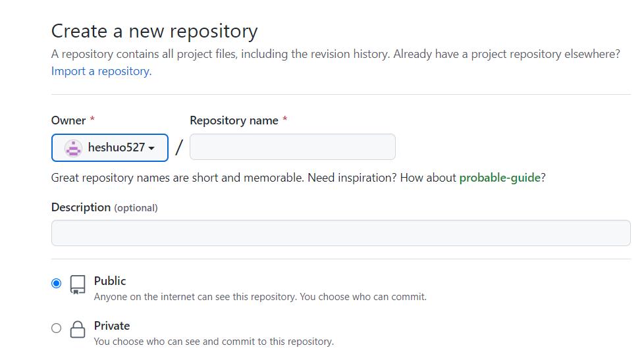The image size is (644, 360).
Task: Click the Private option label text
Action: coord(112,326)
